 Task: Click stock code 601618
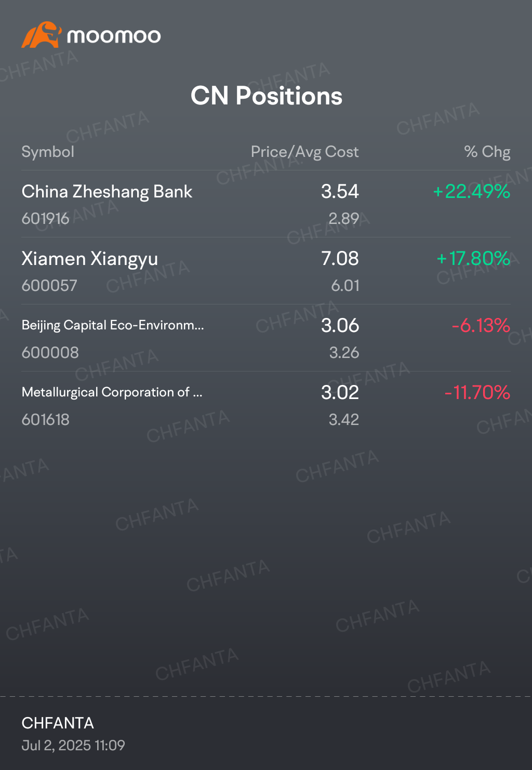pos(45,420)
